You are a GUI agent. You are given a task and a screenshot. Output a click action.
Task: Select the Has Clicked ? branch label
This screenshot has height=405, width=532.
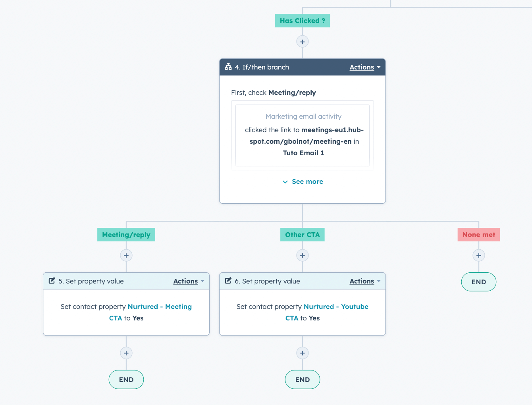[x=303, y=21]
